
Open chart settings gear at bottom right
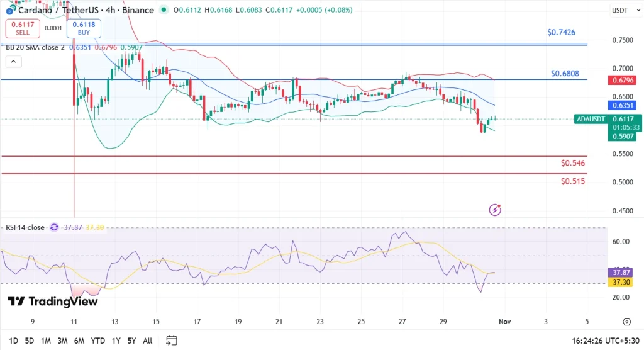tap(626, 322)
